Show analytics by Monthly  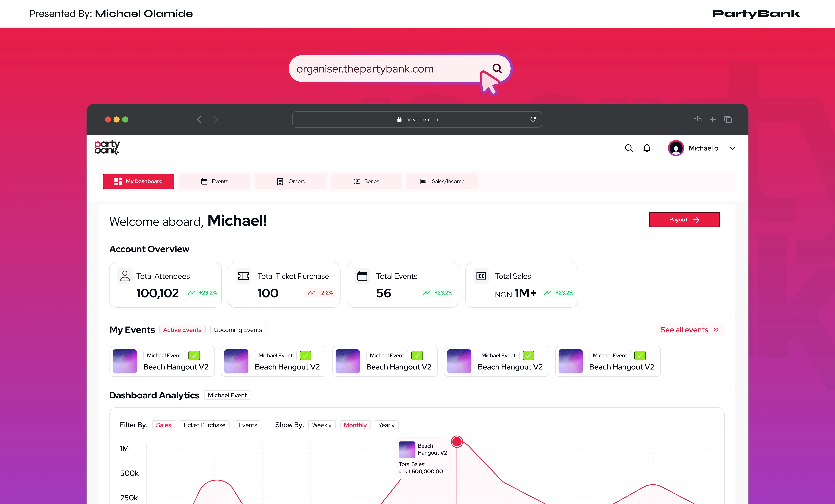coord(355,425)
